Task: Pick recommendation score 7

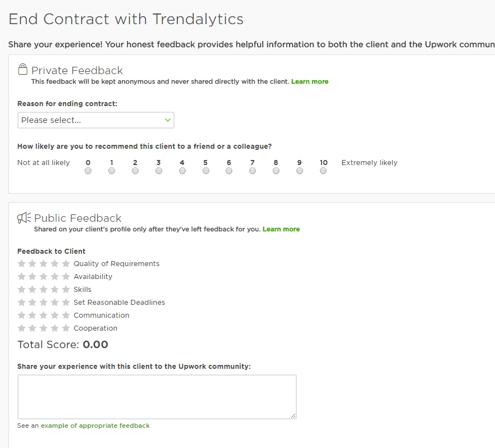Action: pos(253,171)
